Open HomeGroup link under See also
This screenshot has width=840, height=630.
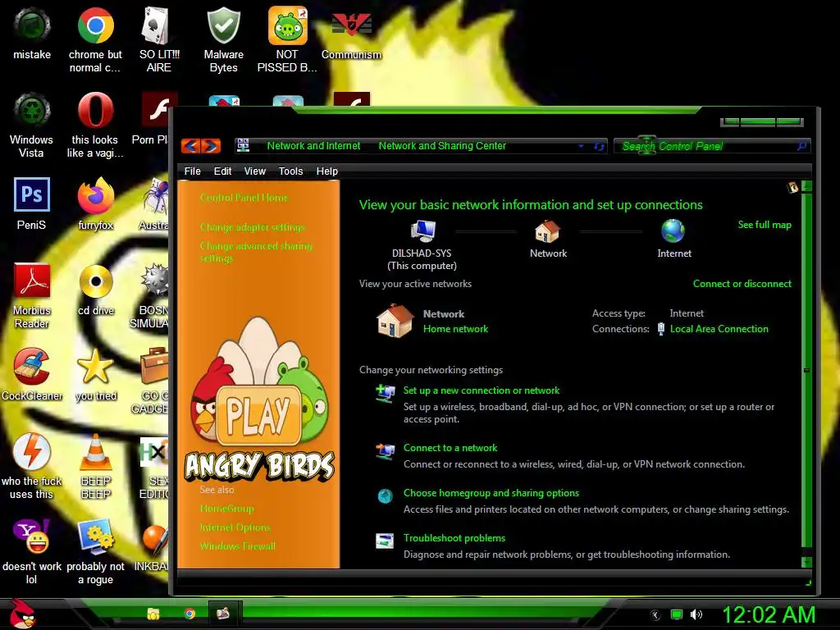pos(226,509)
